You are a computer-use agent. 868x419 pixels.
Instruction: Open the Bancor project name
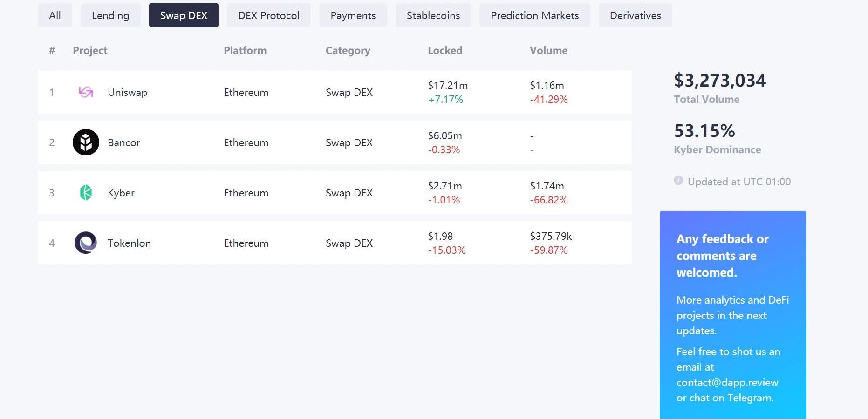pos(123,142)
